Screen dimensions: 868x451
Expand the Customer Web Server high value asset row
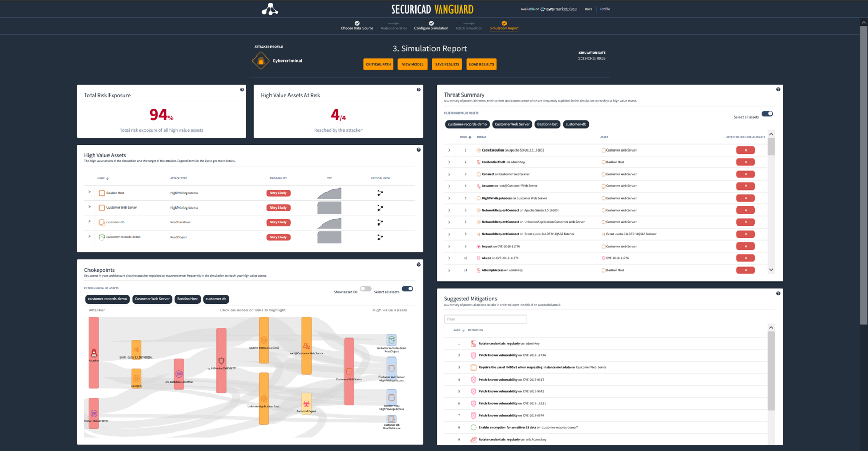pyautogui.click(x=89, y=207)
